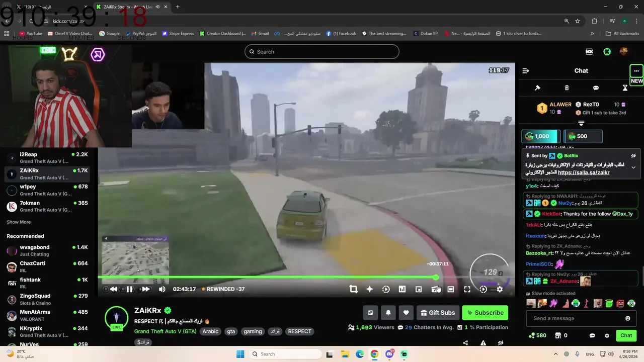644x362 pixels.
Task: Rewind the stream with the back button
Action: [x=114, y=289]
